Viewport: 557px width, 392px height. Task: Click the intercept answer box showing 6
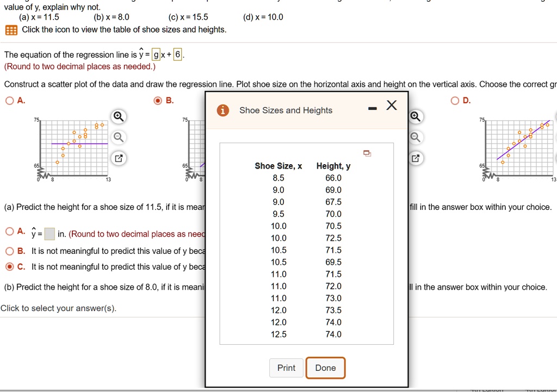coord(177,54)
